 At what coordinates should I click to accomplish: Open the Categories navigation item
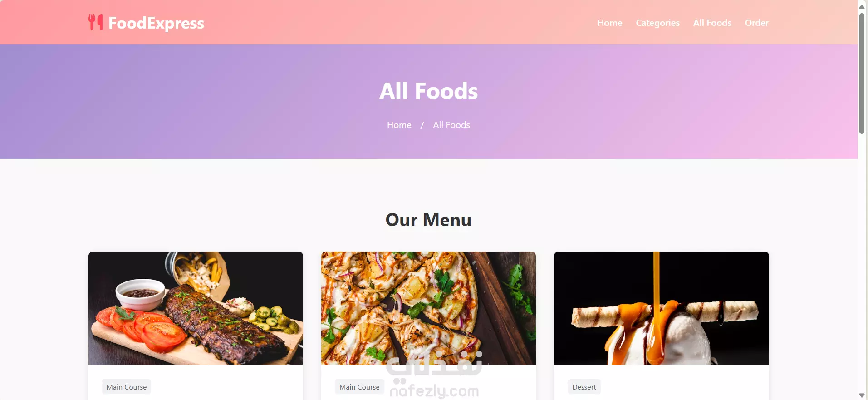pos(657,23)
